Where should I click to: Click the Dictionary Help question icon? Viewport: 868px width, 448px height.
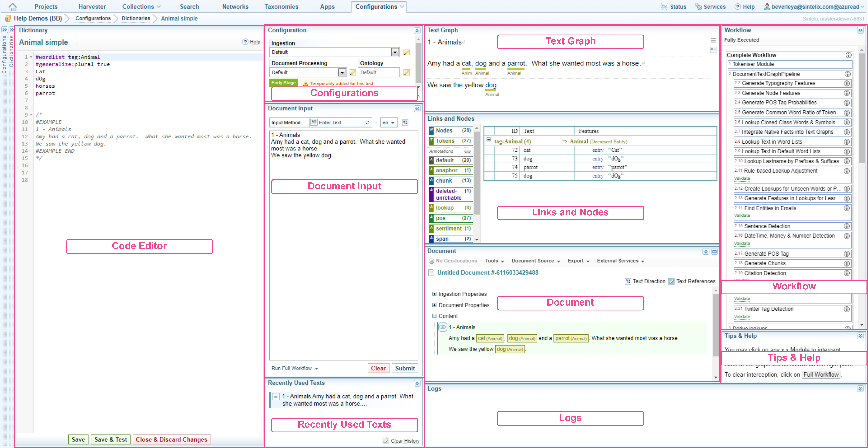[x=245, y=42]
